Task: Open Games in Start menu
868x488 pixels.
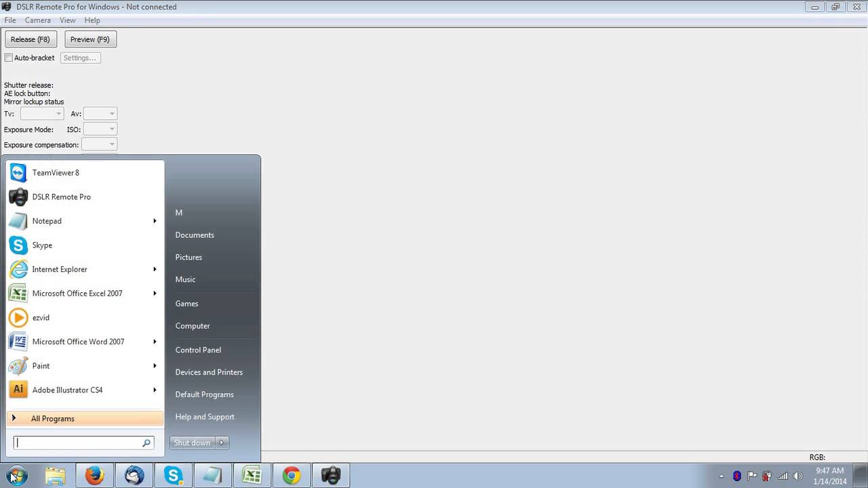Action: coord(186,304)
